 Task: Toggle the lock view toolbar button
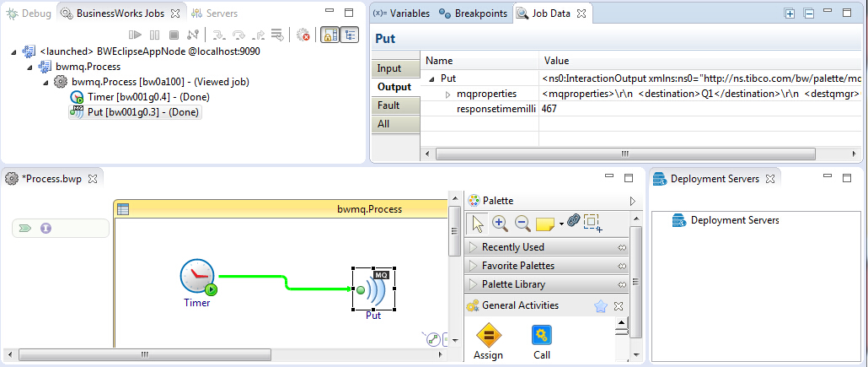click(x=330, y=35)
